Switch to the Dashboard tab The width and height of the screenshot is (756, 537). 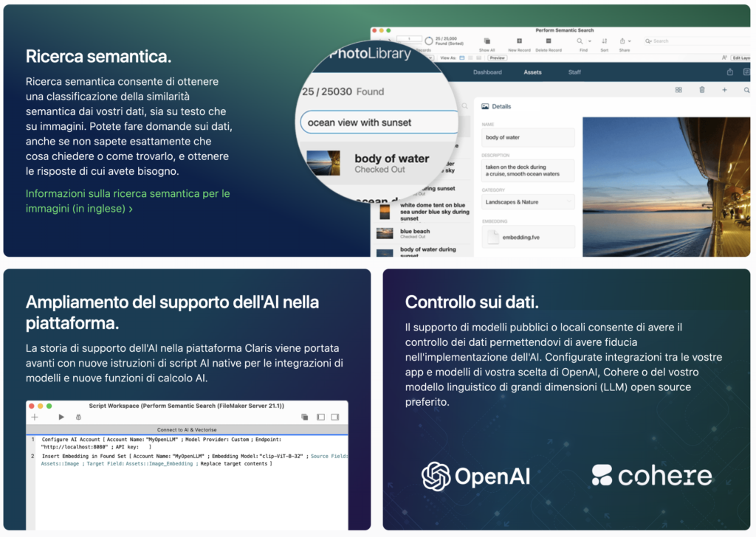(487, 72)
